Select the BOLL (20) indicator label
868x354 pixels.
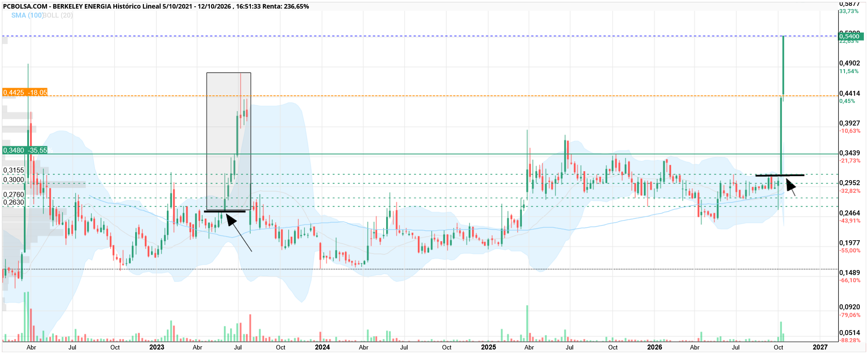[58, 15]
